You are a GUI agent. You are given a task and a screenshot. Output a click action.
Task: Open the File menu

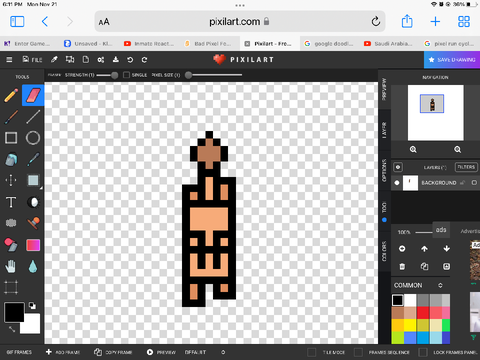[x=32, y=60]
